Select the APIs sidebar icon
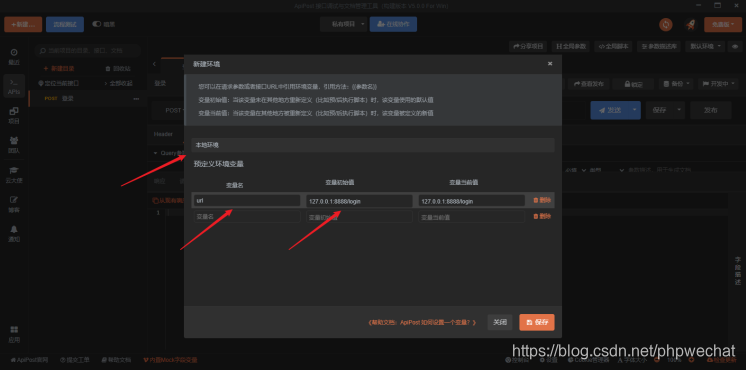 (x=14, y=86)
